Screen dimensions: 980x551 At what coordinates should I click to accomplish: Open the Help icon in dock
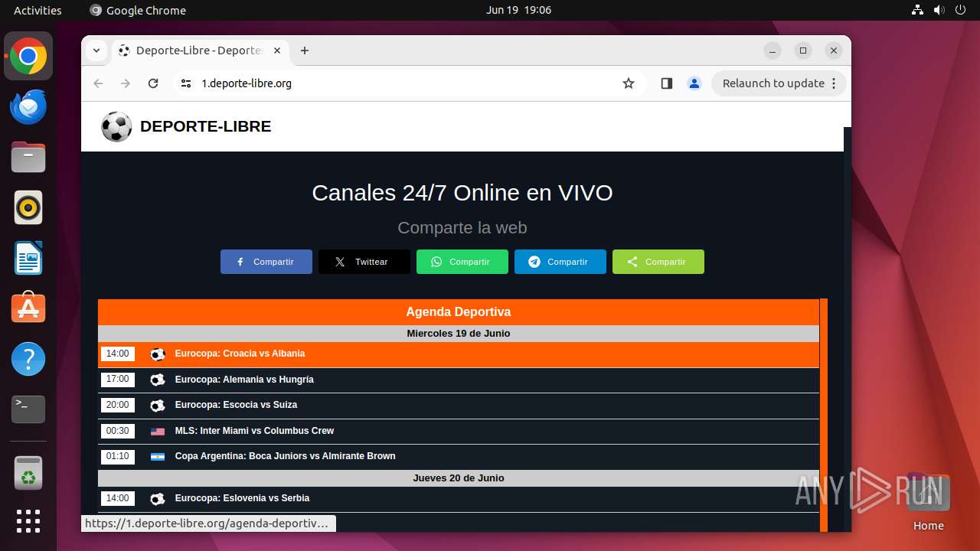click(28, 359)
